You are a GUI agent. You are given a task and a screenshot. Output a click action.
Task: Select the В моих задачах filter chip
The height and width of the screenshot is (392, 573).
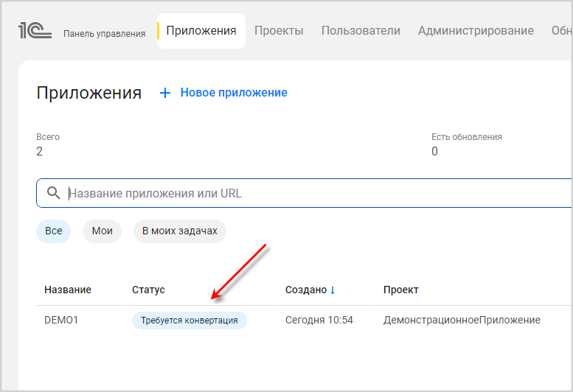pos(180,231)
